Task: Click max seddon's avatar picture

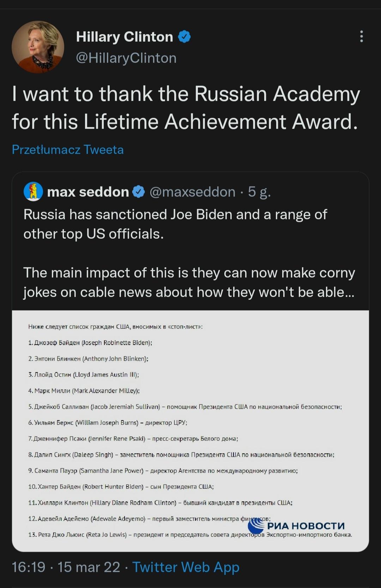Action: pyautogui.click(x=33, y=191)
